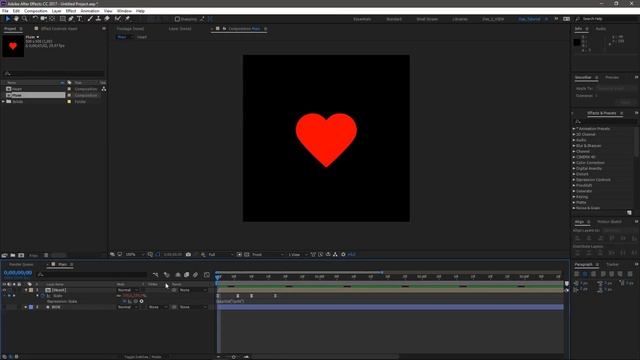Open the Animation menu
The image size is (640, 360).
point(90,11)
